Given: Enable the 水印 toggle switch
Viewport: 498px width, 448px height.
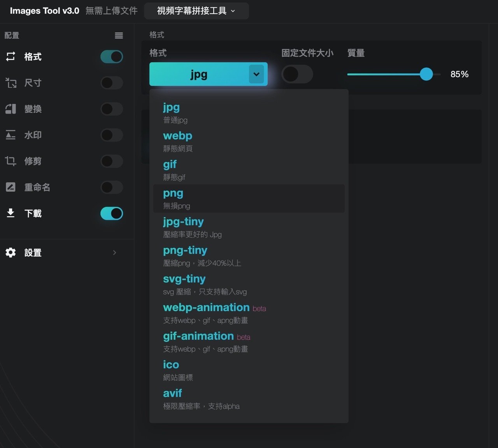Looking at the screenshot, I should (112, 135).
